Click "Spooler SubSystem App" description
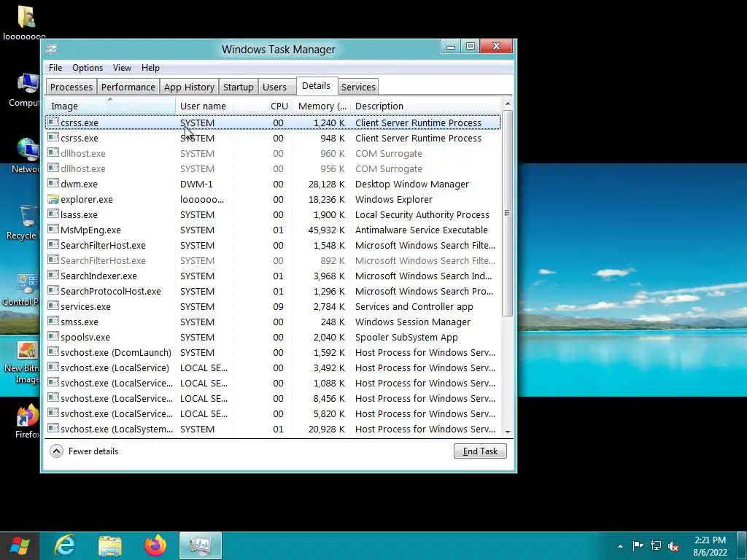Screen dimensions: 747x560 pyautogui.click(x=406, y=337)
